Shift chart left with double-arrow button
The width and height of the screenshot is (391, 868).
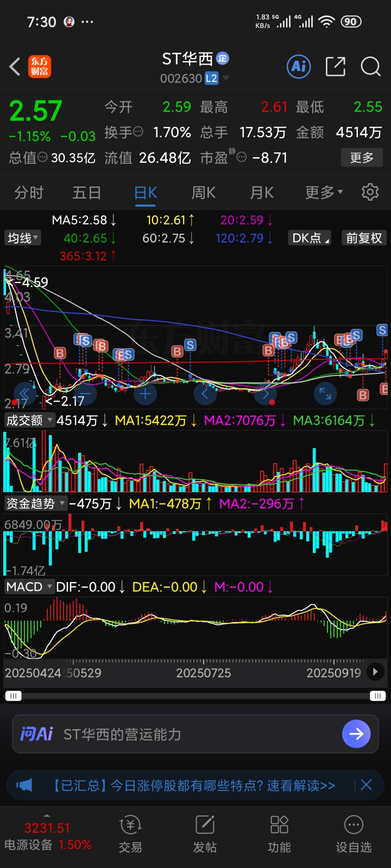pos(24,393)
